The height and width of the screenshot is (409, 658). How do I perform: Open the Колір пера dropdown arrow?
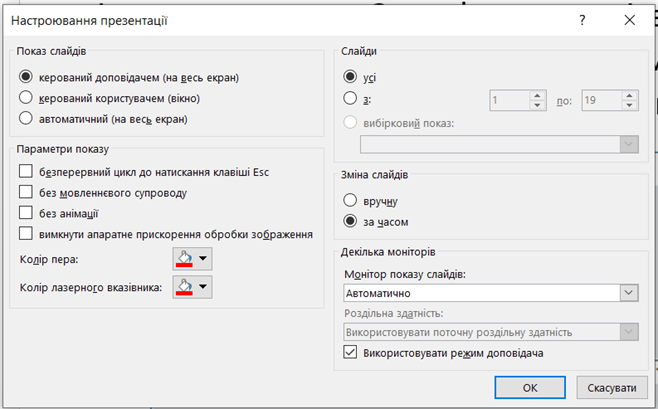click(204, 259)
